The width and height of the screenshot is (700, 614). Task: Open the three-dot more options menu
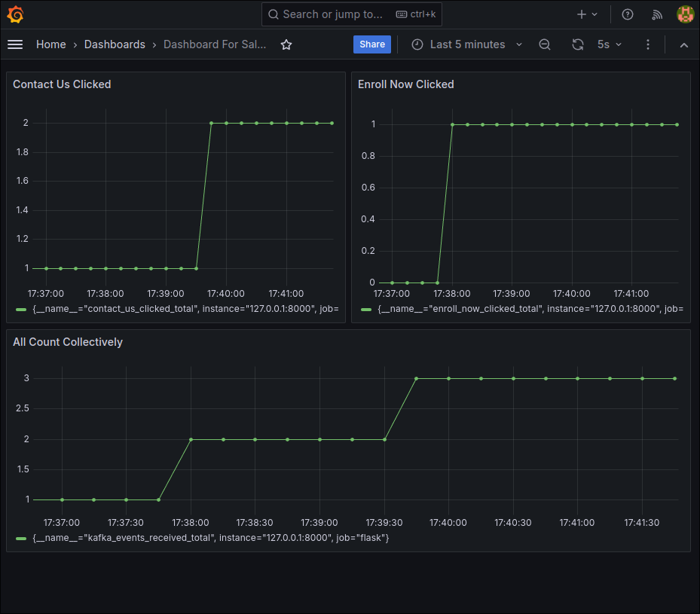(x=648, y=44)
